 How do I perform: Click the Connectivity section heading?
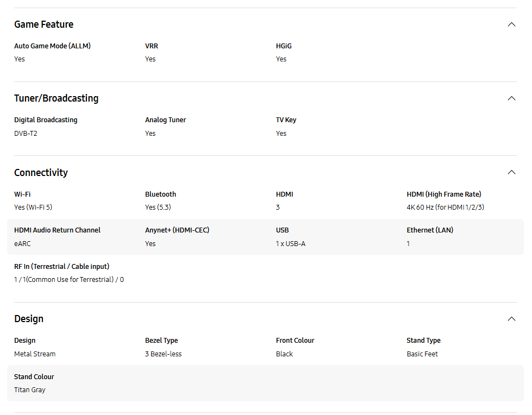pyautogui.click(x=41, y=173)
